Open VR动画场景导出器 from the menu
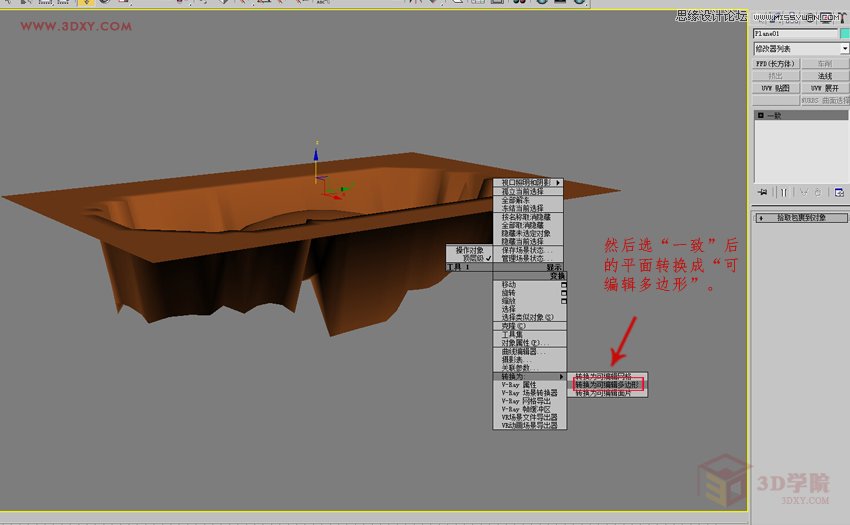This screenshot has width=850, height=525. (x=530, y=426)
